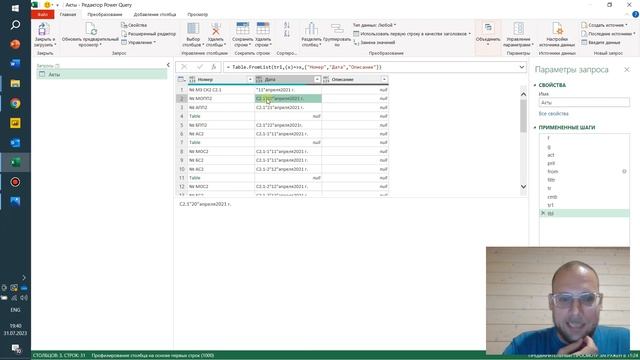This screenshot has width=640, height=360.
Task: Open the Описание column filter dropdown
Action: tap(384, 80)
